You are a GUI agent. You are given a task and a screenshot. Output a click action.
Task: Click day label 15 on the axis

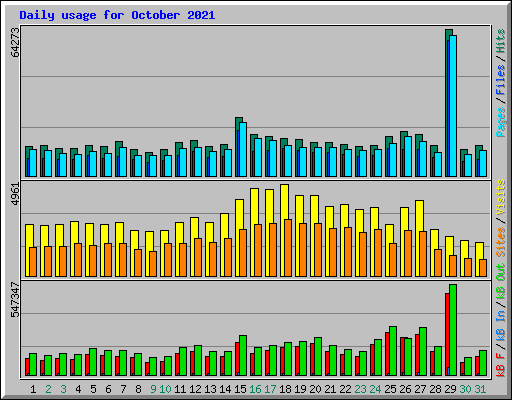[x=240, y=389]
